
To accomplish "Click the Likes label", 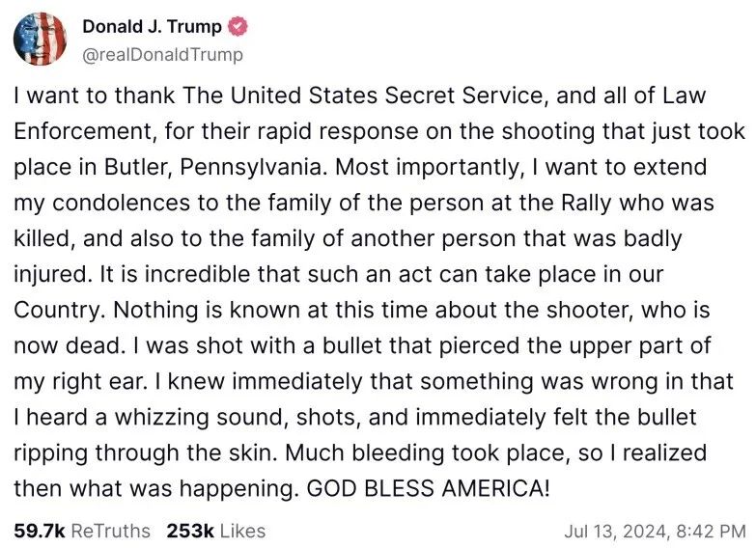I will click(242, 531).
